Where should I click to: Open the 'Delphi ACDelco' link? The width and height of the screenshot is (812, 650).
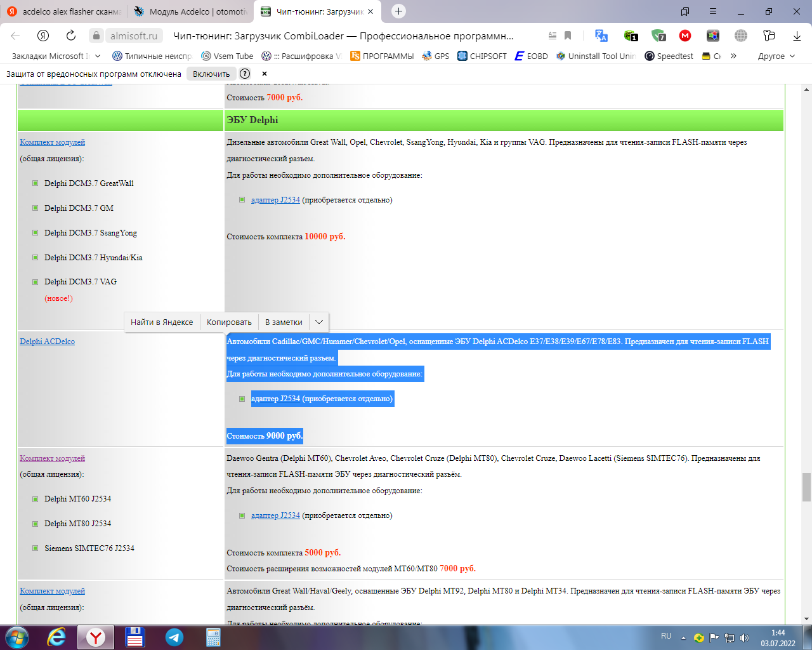(47, 342)
